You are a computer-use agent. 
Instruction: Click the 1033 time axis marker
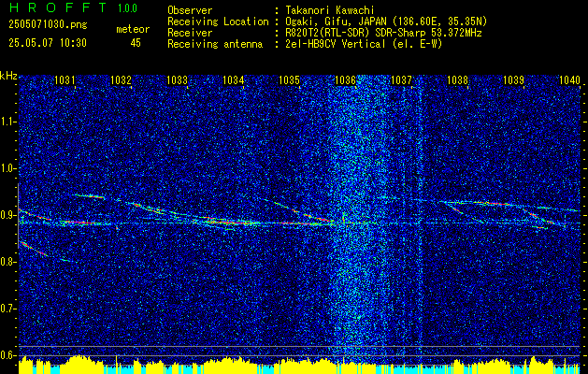[x=177, y=79]
